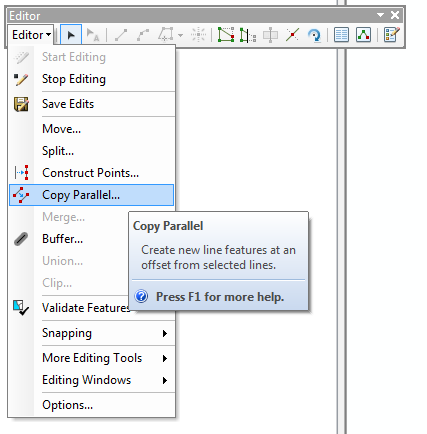
Task: Choose the End Point Arc Segment tool
Action: [143, 35]
